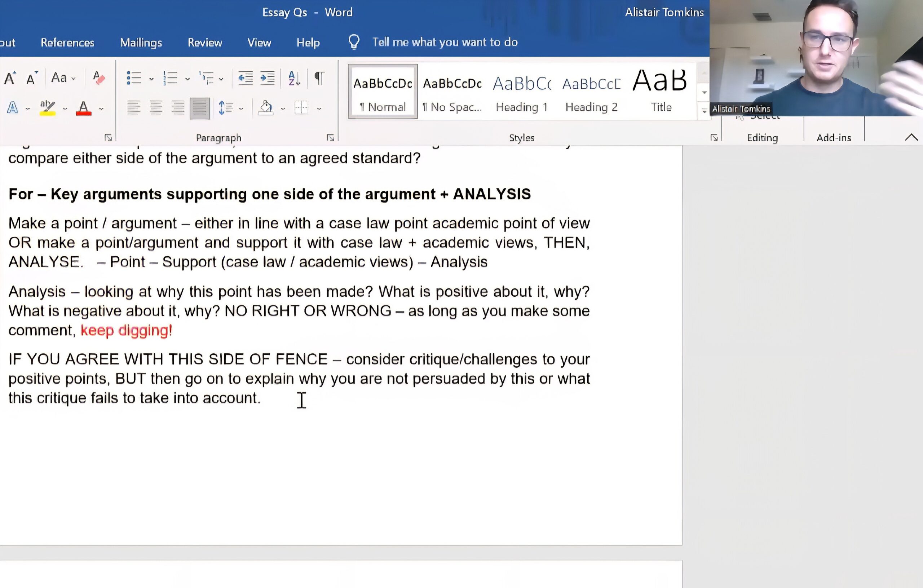The width and height of the screenshot is (923, 588).
Task: Click the Bullets list icon
Action: click(x=134, y=78)
